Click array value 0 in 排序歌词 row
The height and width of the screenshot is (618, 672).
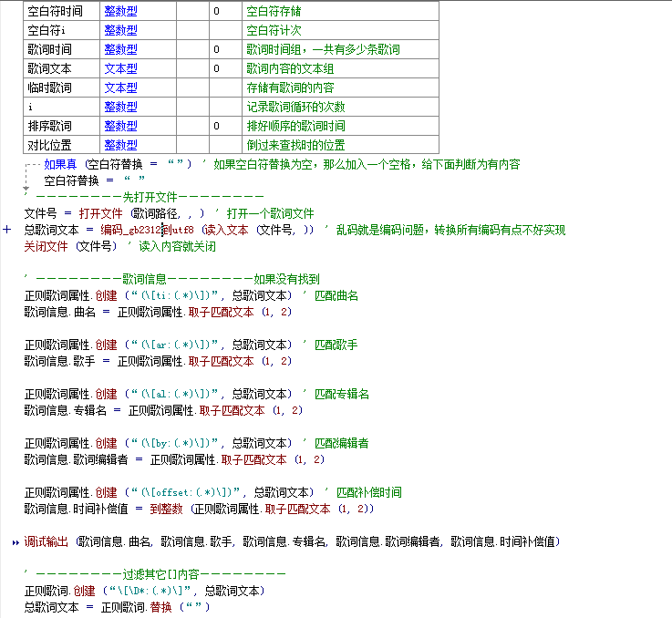pyautogui.click(x=216, y=126)
